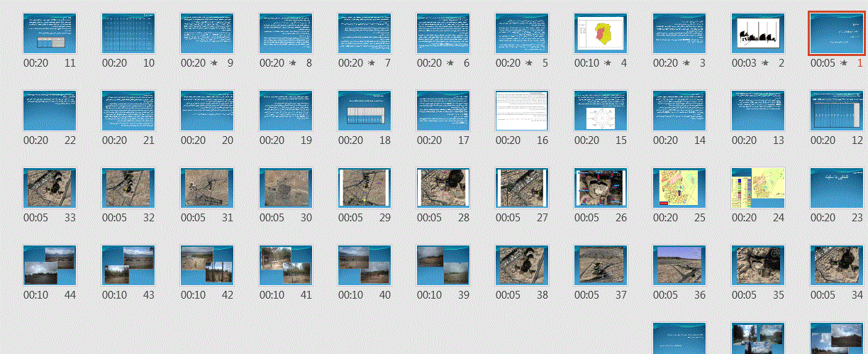This screenshot has height=354, width=868.
Task: Select slide 33 aerial photo thumbnail
Action: click(50, 188)
